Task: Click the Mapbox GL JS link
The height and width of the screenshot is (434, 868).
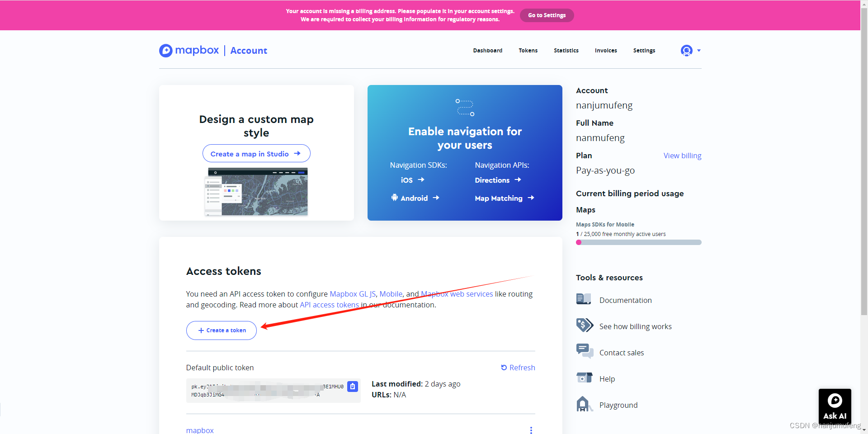Action: (352, 294)
